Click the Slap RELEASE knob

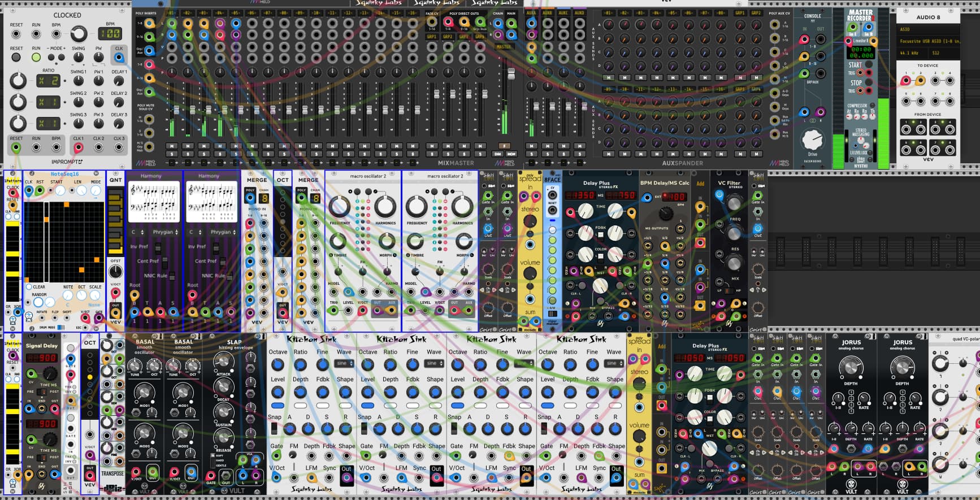click(x=223, y=437)
